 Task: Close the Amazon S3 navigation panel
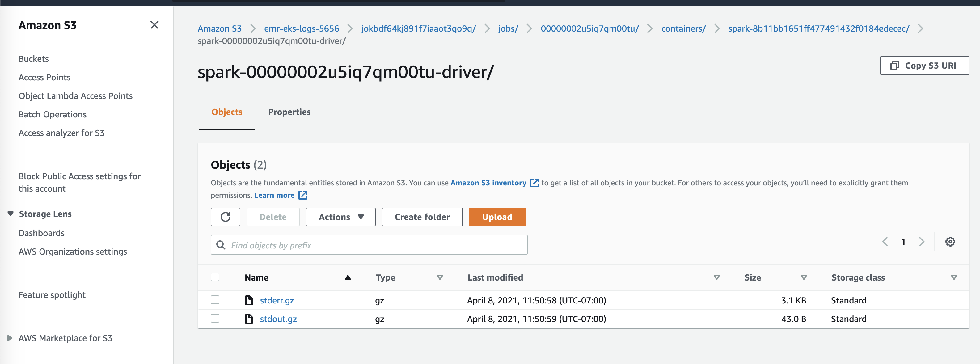point(154,25)
